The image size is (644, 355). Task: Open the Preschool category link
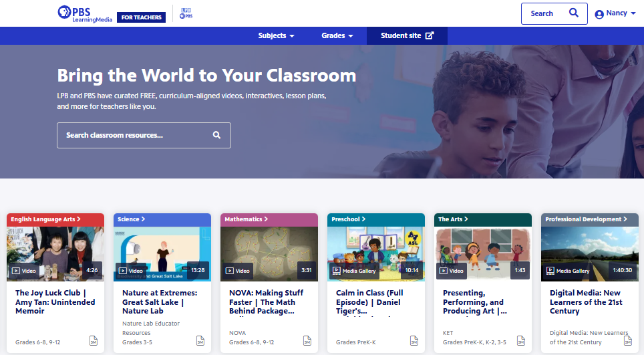[348, 219]
